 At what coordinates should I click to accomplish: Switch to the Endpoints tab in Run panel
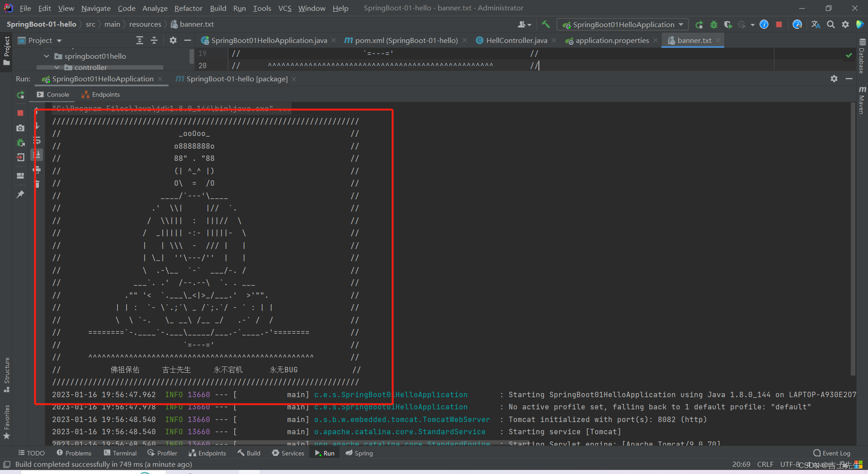[x=101, y=94]
